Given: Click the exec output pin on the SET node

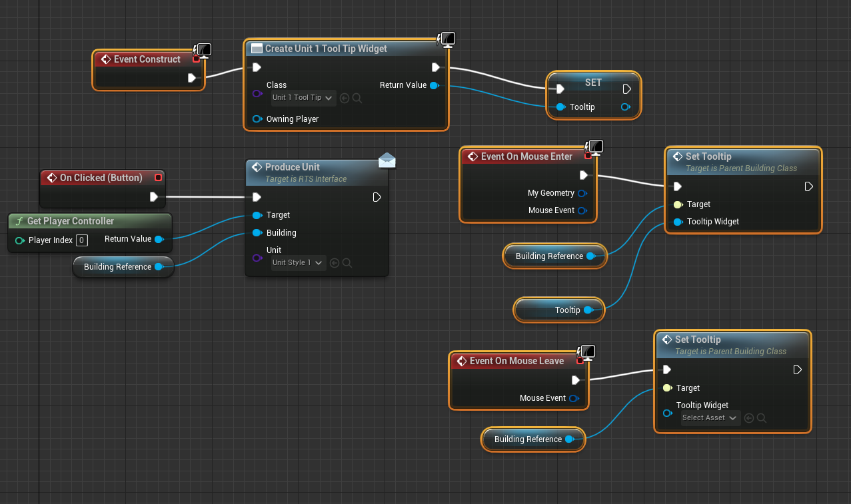Looking at the screenshot, I should (x=626, y=89).
